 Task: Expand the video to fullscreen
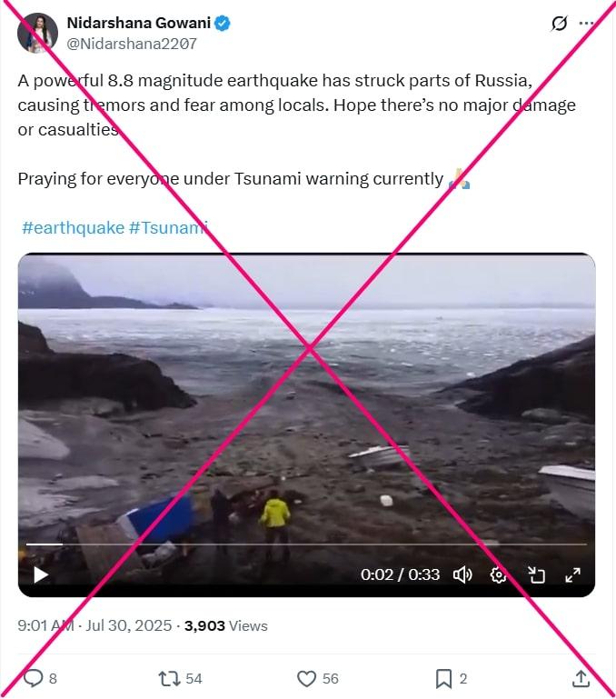pyautogui.click(x=572, y=574)
